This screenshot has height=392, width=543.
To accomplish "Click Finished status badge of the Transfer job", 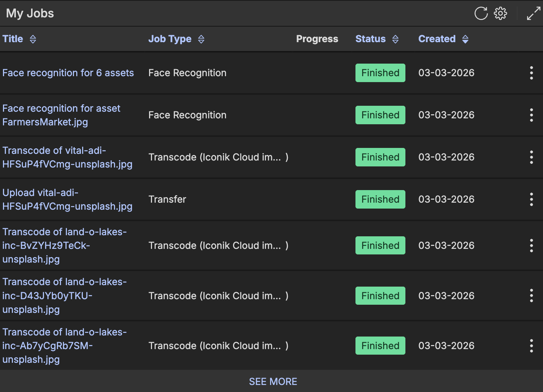I will click(380, 199).
